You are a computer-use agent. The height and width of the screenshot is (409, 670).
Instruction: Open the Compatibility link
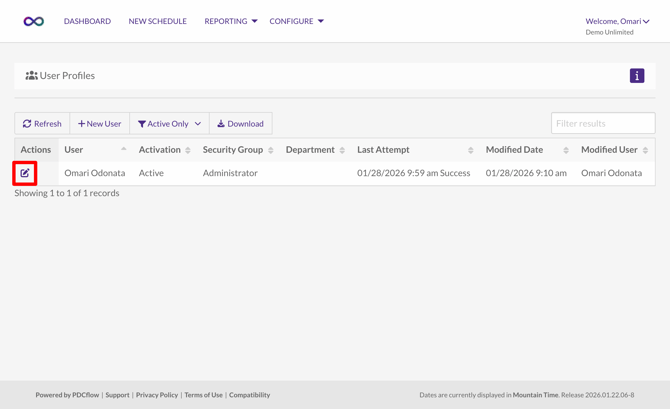tap(250, 395)
